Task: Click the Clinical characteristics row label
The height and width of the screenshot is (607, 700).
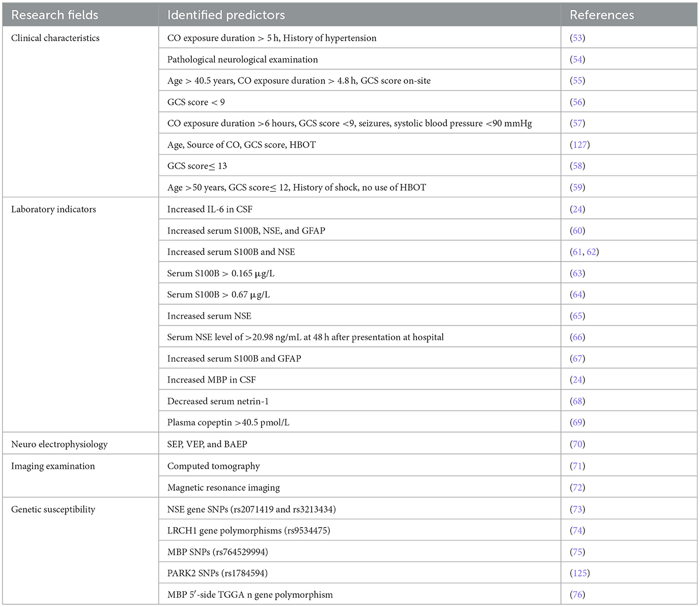Action: 55,38
